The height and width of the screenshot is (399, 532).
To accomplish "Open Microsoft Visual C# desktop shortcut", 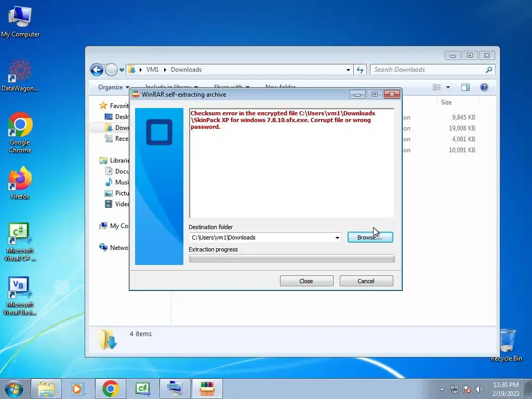I will [20, 242].
